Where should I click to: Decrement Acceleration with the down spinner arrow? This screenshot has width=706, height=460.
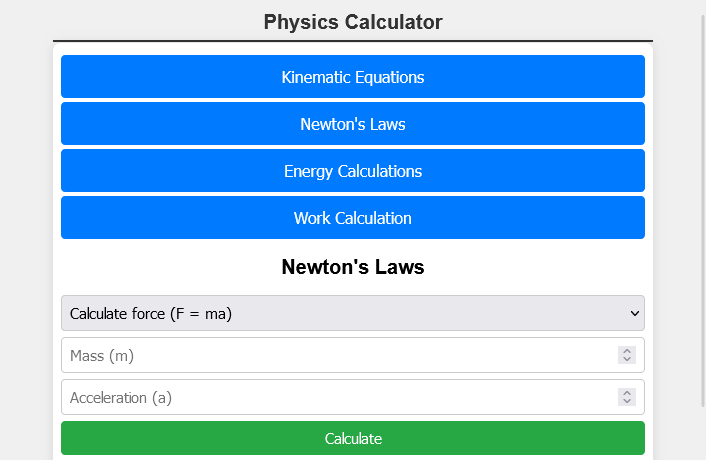click(627, 401)
